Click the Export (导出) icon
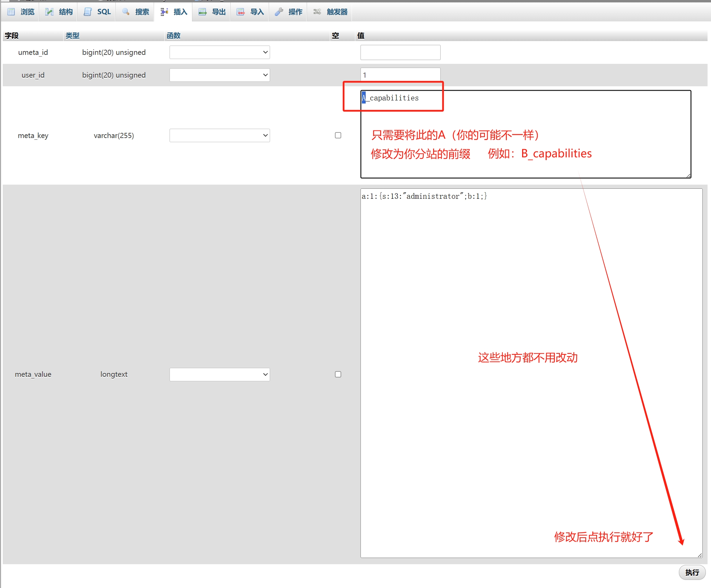 coord(202,12)
